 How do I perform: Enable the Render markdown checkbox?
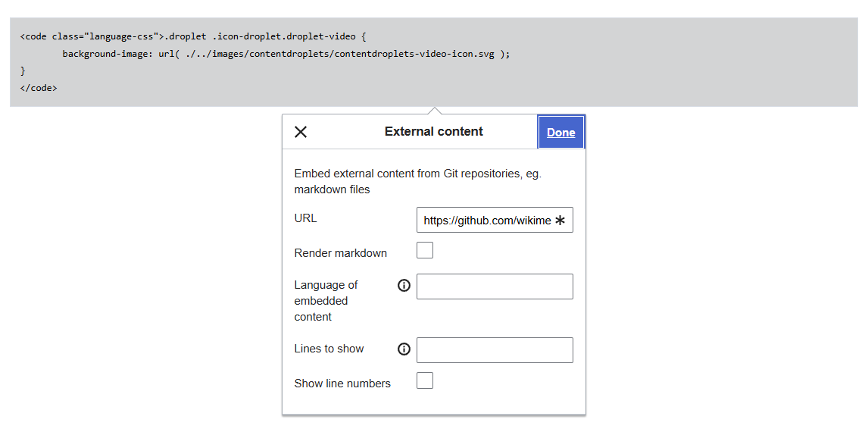(x=425, y=250)
